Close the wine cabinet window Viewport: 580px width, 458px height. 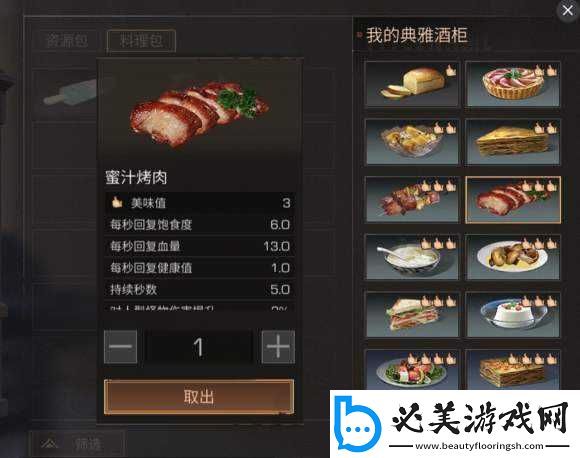click(567, 10)
